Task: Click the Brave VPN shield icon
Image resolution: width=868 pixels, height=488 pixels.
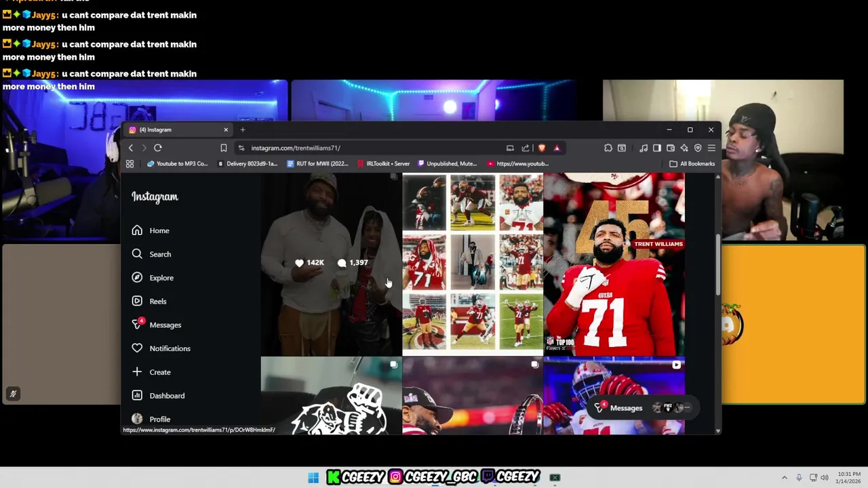Action: click(698, 148)
